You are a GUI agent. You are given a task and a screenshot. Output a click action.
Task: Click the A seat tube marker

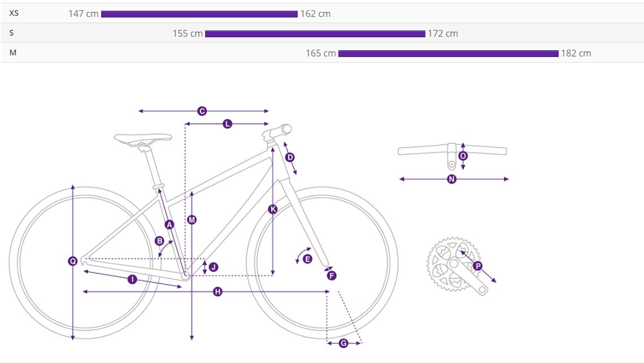point(169,224)
